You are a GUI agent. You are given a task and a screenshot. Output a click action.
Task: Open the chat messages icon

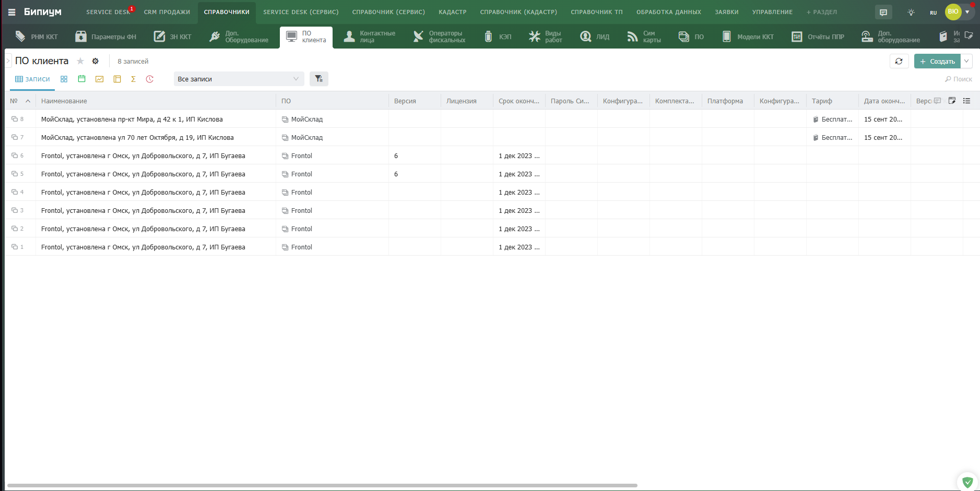click(x=883, y=12)
